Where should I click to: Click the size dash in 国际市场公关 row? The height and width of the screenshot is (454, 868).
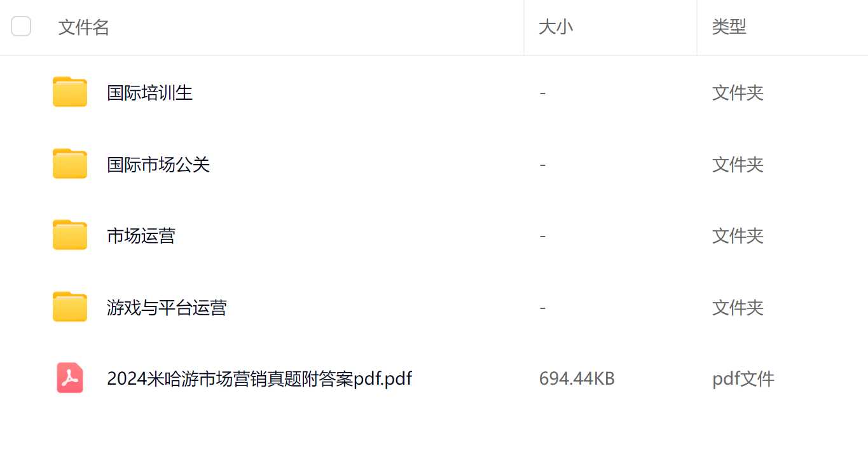pos(542,165)
